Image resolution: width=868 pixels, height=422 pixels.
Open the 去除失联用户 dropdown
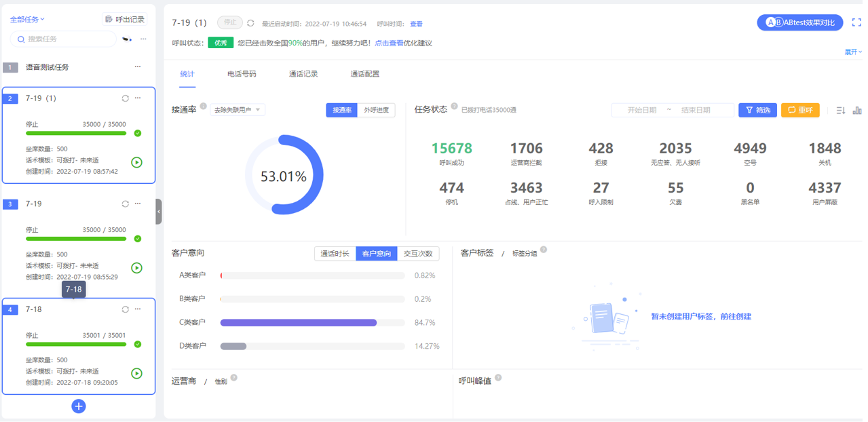pos(237,110)
